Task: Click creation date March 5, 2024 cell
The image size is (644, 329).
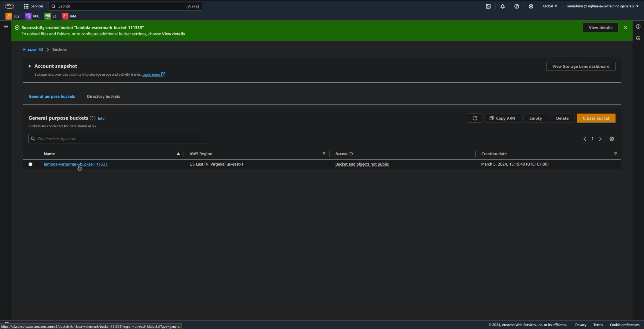Action: coord(515,164)
